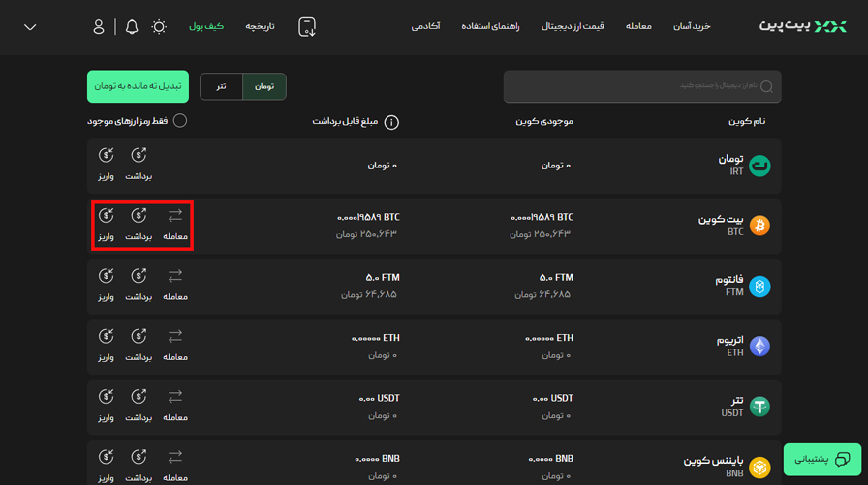
Task: Expand the top-left chevron dropdown
Action: pyautogui.click(x=30, y=27)
